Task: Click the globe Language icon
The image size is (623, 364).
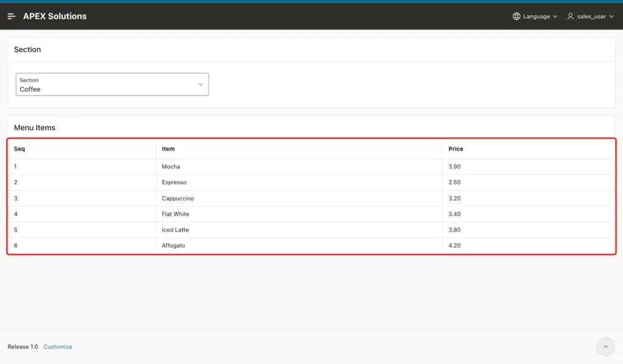Action: pos(516,16)
